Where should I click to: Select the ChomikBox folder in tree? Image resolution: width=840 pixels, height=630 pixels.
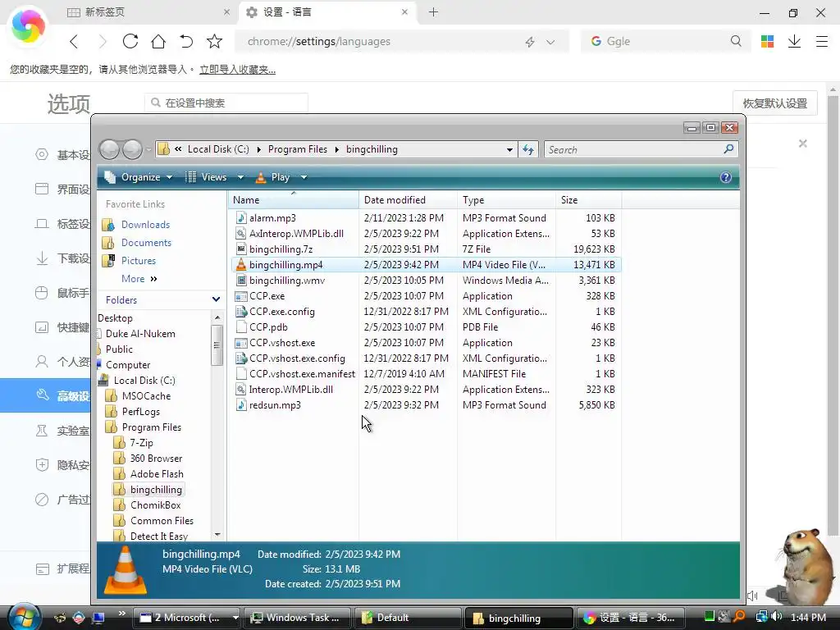155,505
